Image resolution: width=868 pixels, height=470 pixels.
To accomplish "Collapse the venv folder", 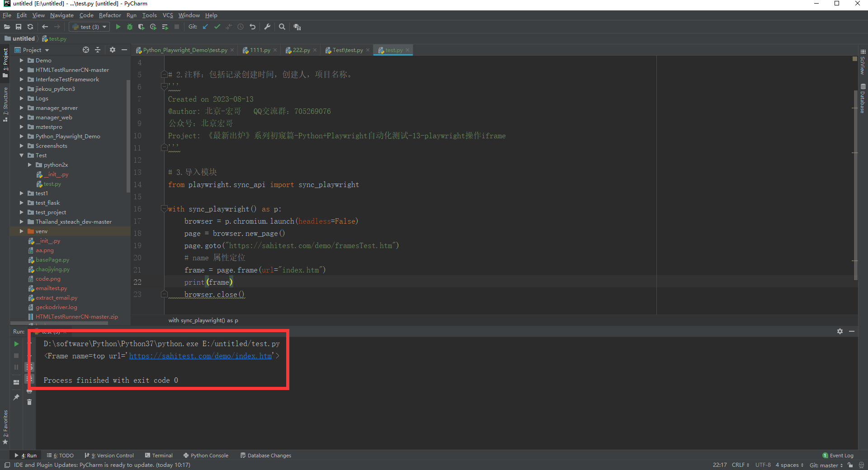I will 21,231.
